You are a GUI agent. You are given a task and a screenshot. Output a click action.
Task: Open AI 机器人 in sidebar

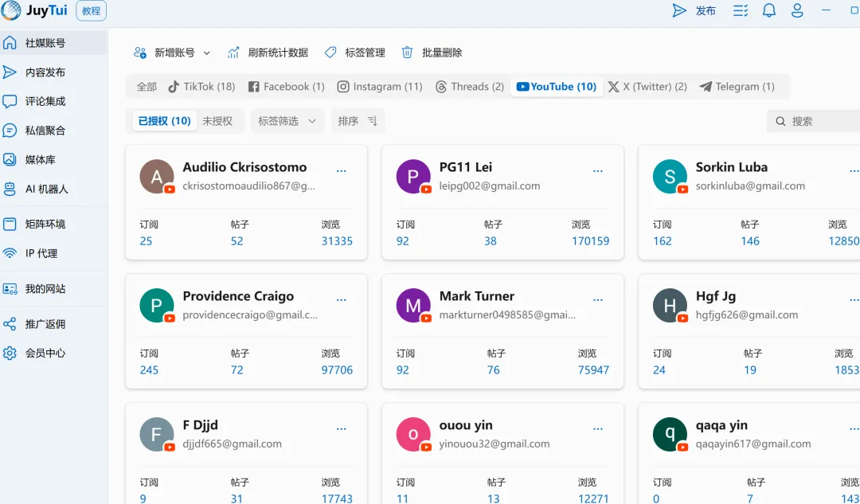point(53,189)
